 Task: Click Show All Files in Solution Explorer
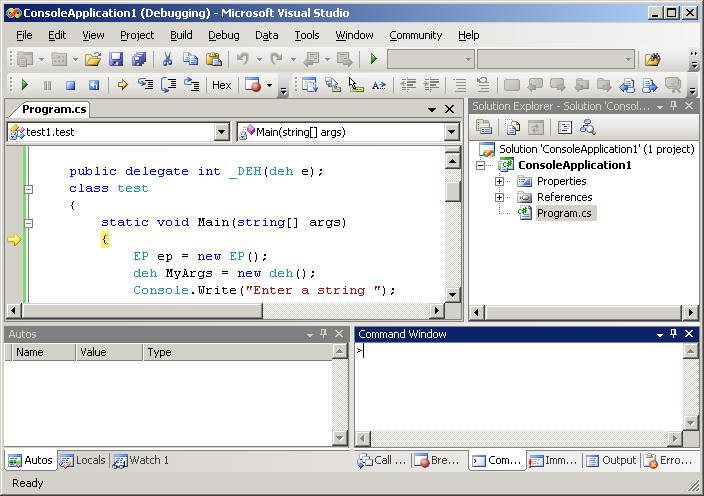[x=512, y=127]
